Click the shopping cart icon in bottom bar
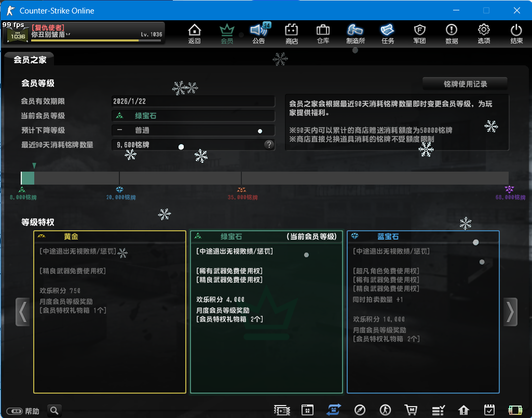532x418 pixels. [x=411, y=410]
